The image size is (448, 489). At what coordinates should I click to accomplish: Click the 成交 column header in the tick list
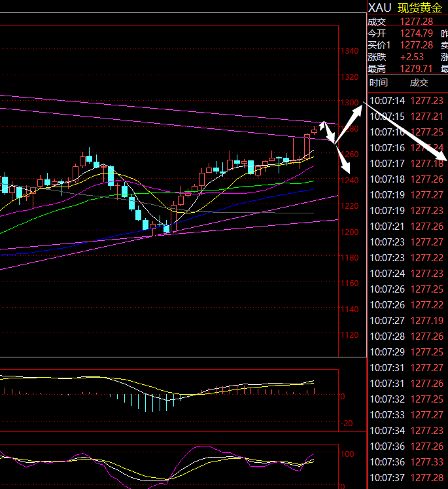pos(419,82)
